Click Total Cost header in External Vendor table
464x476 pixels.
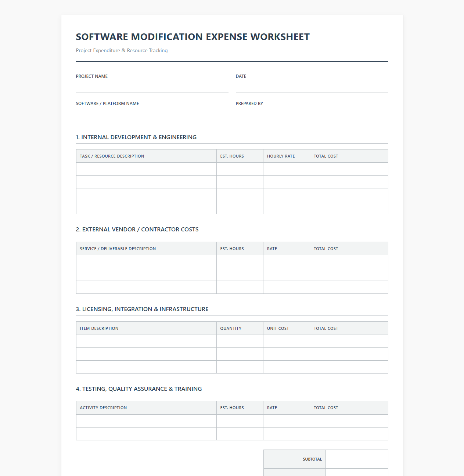tap(349, 249)
